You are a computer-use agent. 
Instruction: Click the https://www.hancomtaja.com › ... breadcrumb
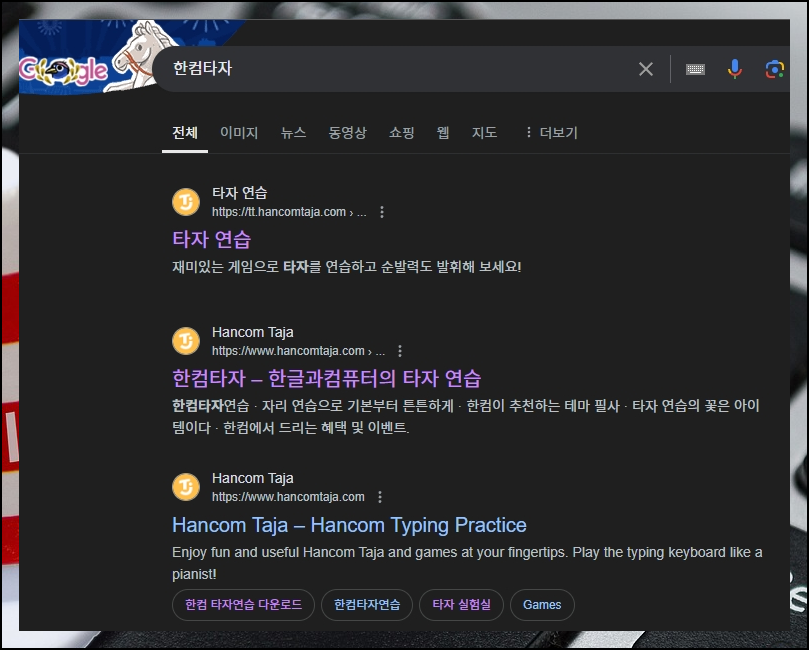point(298,351)
